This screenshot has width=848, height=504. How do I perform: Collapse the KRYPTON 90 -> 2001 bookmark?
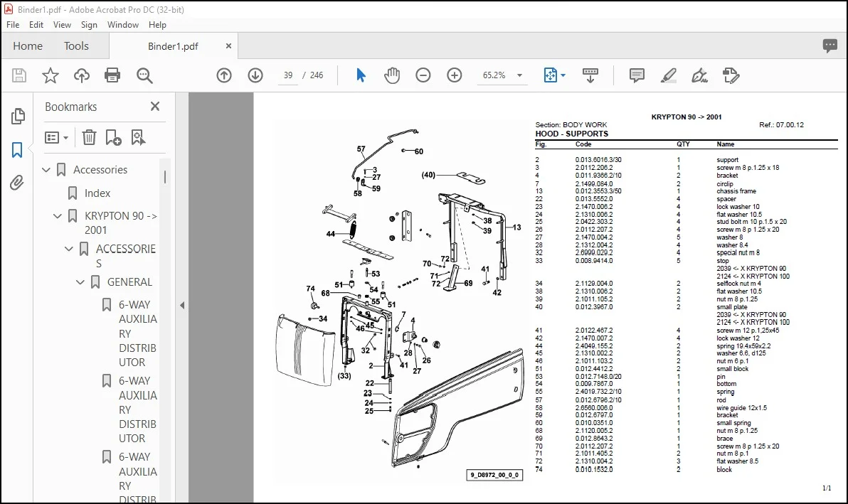[x=58, y=216]
